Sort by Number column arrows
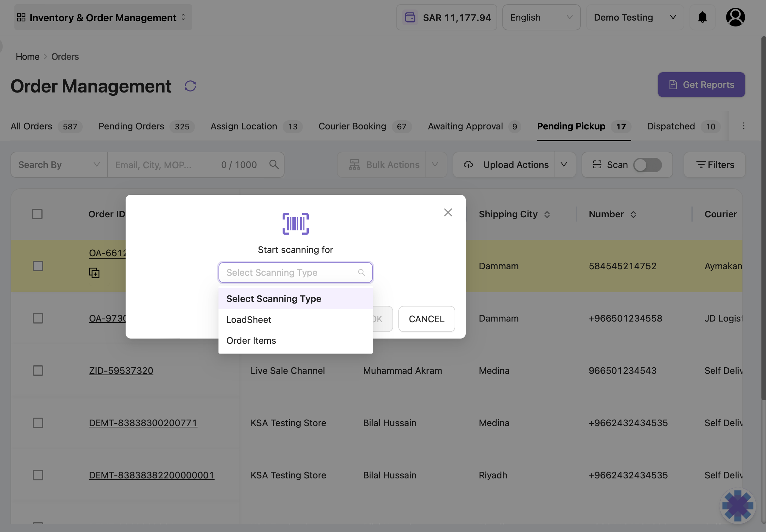 click(633, 214)
